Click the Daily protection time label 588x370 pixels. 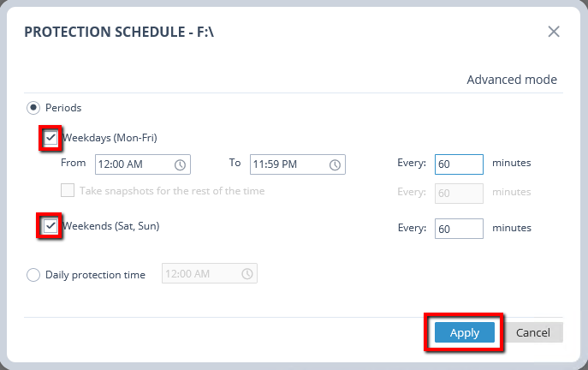click(95, 275)
